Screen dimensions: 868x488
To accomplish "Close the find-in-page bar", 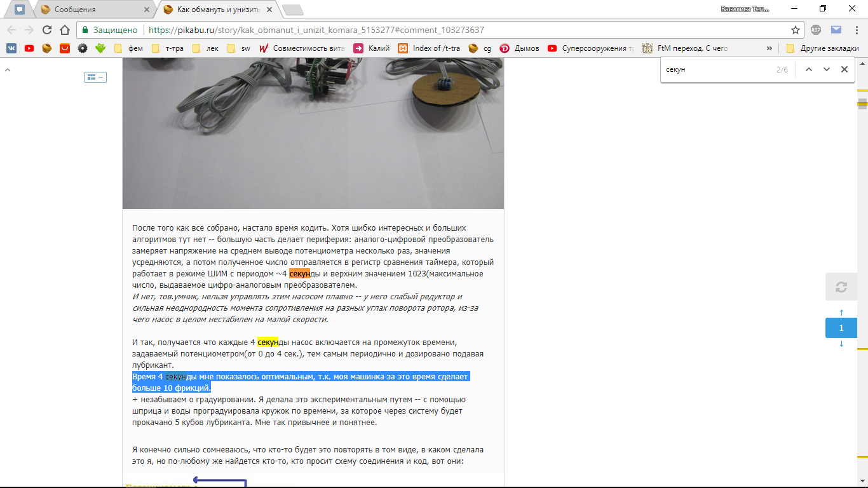I will pos(844,69).
